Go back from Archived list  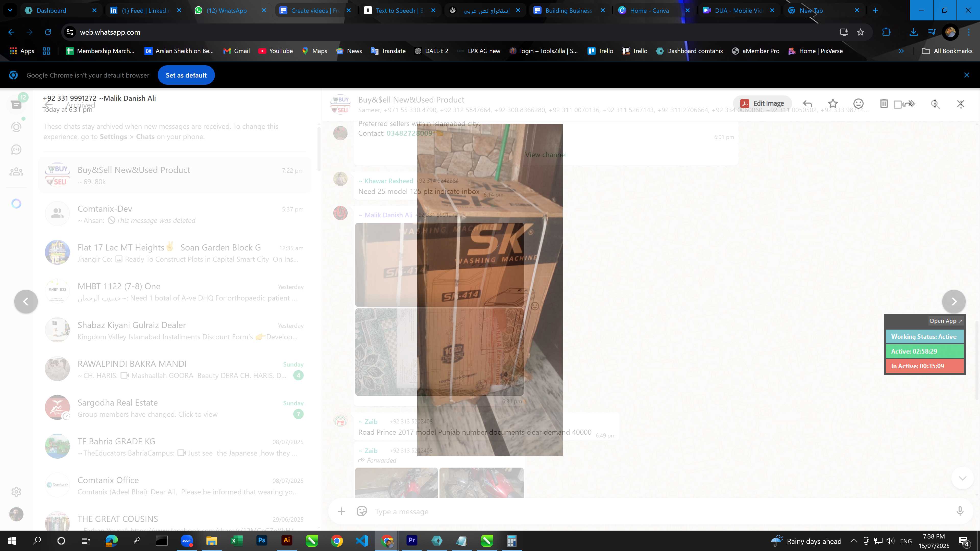click(49, 105)
